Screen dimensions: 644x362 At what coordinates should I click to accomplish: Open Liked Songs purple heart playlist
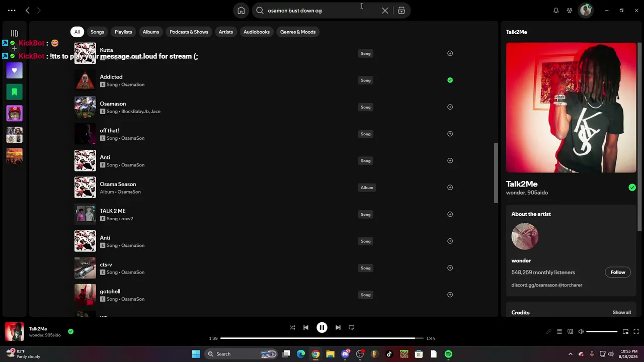point(14,70)
